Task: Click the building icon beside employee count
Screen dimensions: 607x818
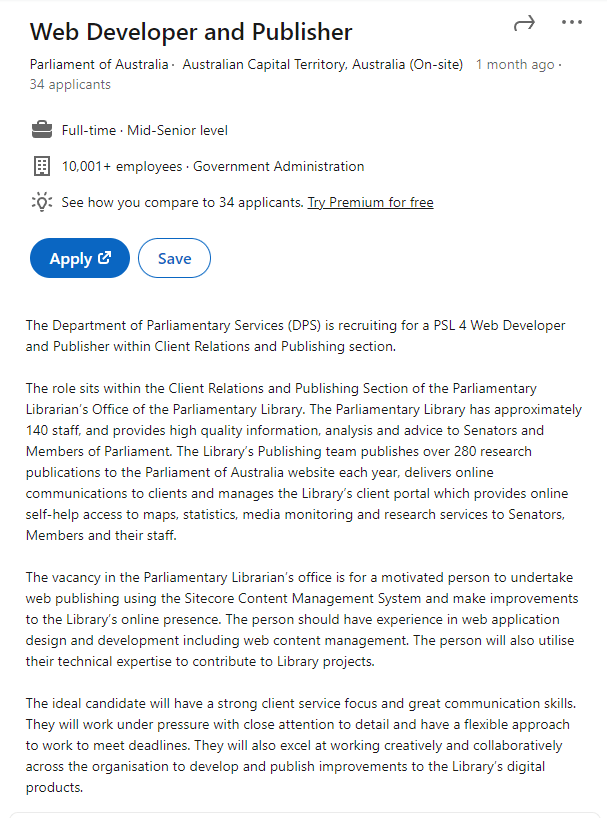Action: pyautogui.click(x=42, y=166)
